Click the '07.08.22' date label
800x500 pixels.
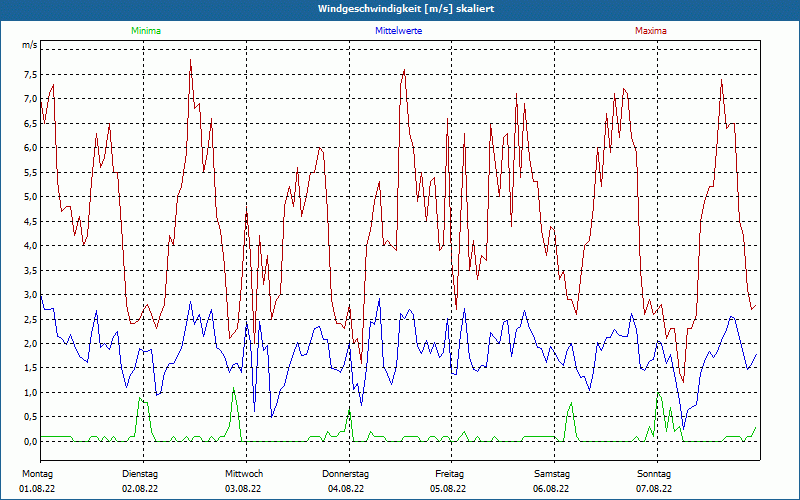[x=654, y=489]
